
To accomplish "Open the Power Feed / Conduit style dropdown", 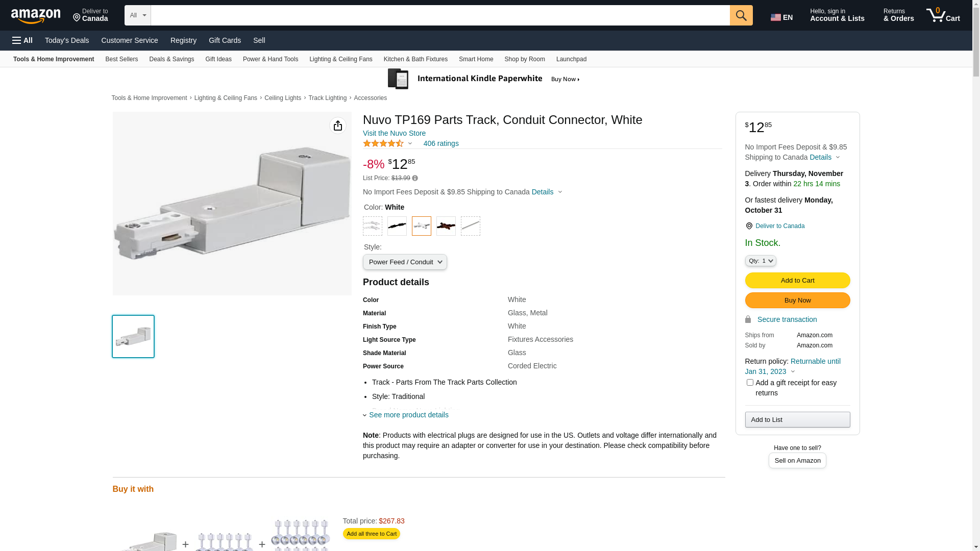I will (x=405, y=262).
